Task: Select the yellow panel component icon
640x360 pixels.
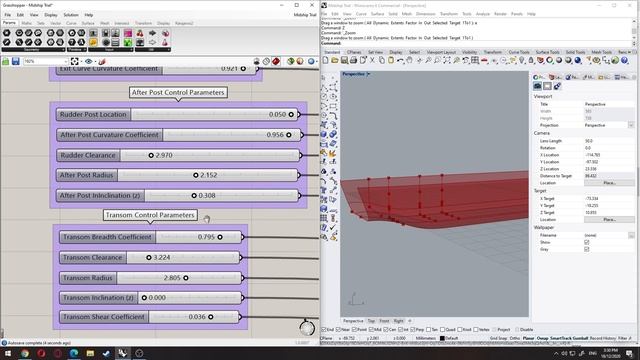Action: click(x=93, y=42)
